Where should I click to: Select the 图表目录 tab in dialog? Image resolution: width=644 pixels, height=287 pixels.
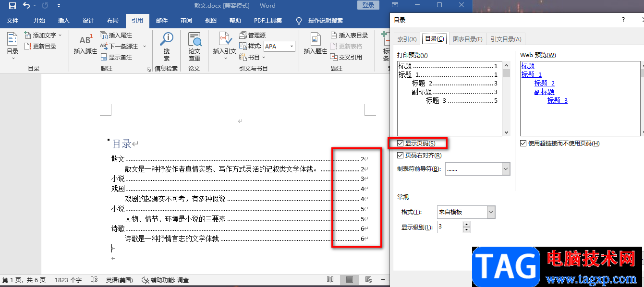click(468, 39)
